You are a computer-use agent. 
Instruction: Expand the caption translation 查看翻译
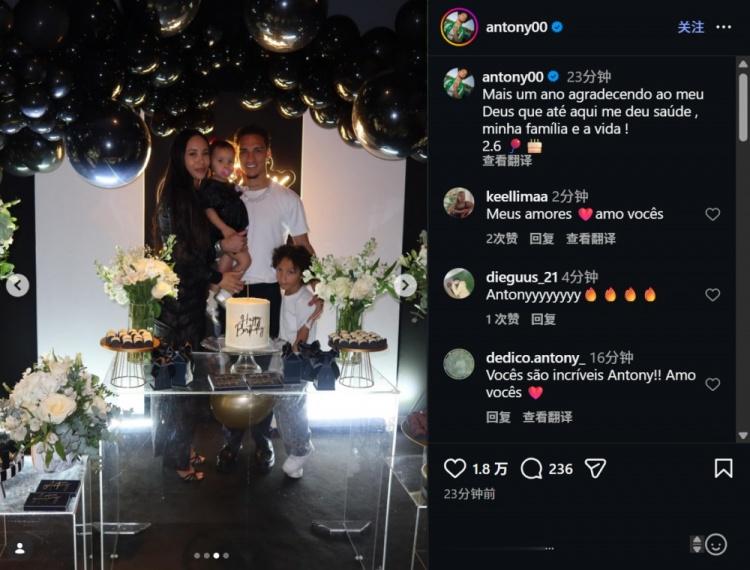click(x=507, y=161)
